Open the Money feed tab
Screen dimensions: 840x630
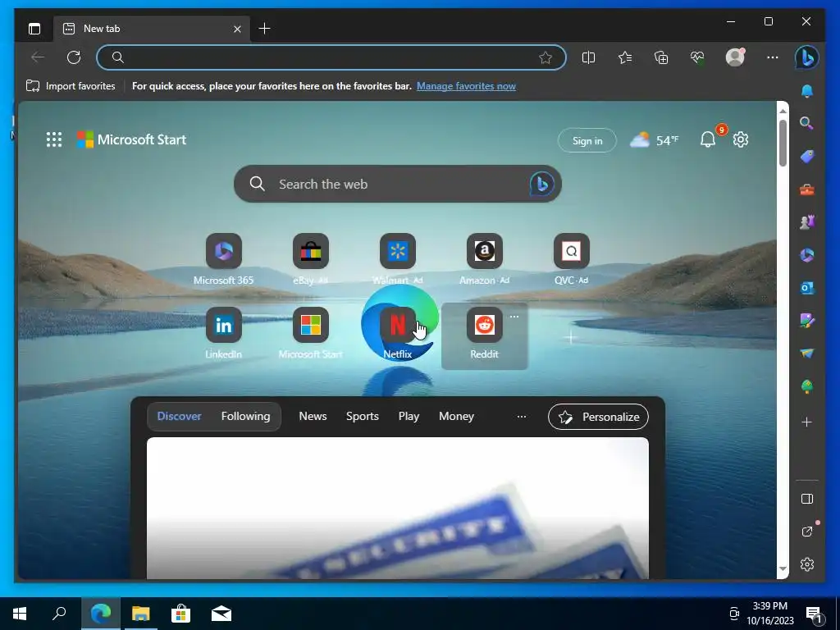(456, 416)
